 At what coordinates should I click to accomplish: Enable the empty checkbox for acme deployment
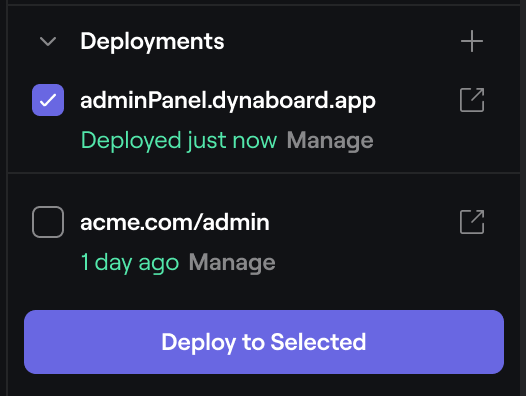tap(48, 222)
